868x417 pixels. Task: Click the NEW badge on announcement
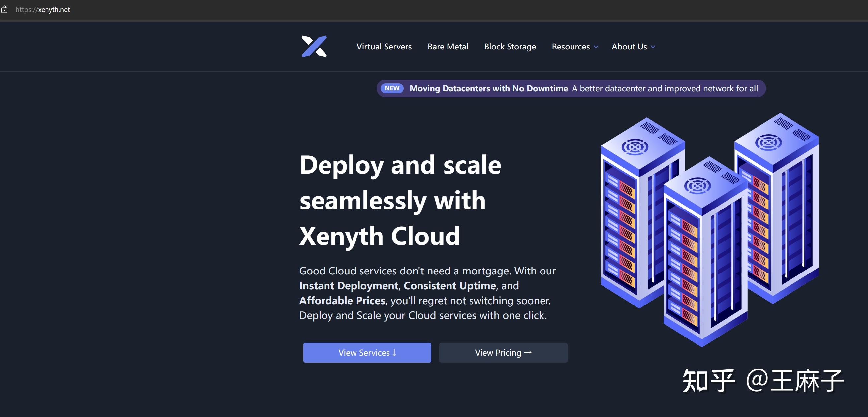click(x=392, y=88)
